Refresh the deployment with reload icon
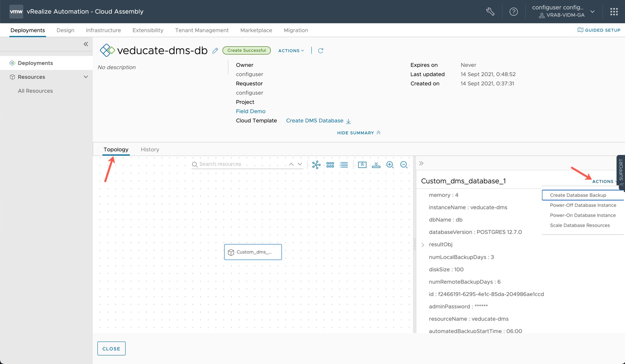 321,51
